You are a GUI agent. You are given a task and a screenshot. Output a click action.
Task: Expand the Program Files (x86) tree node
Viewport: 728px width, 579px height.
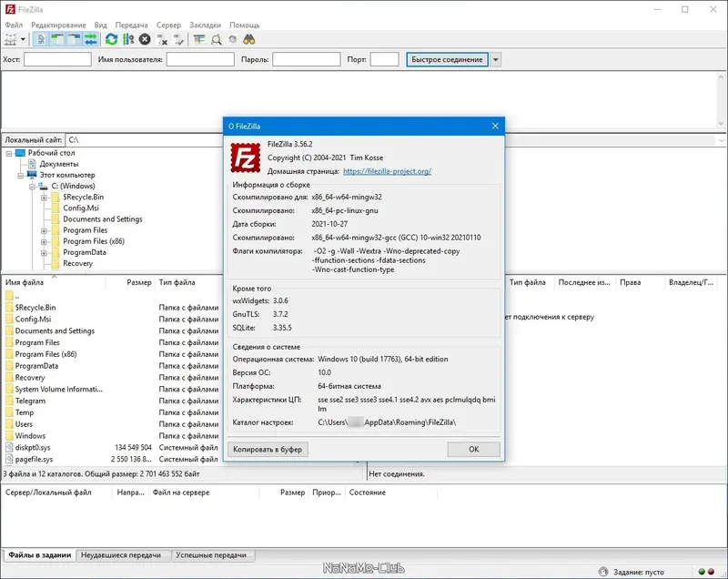click(44, 242)
